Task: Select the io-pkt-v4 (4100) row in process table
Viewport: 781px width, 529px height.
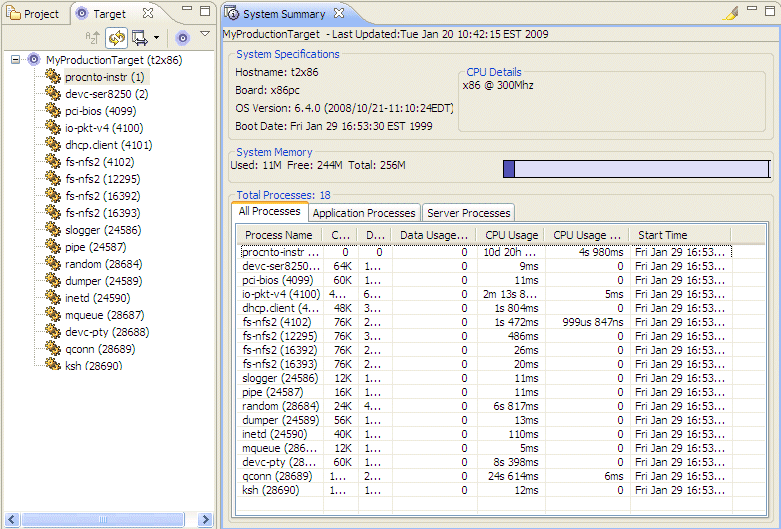Action: pos(281,294)
